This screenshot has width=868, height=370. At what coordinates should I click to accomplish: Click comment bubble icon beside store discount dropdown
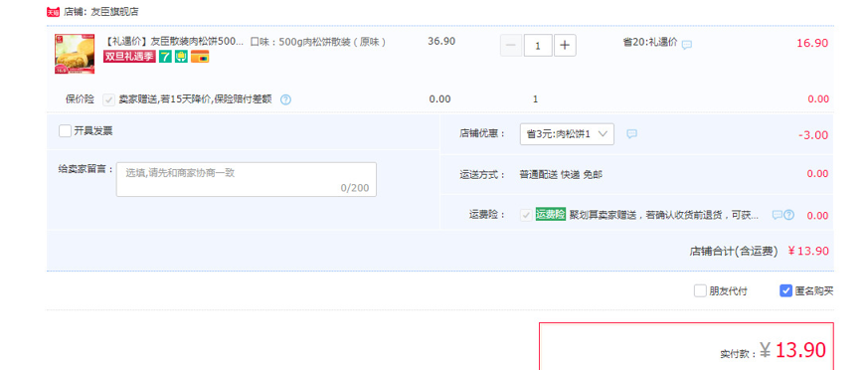pos(631,134)
